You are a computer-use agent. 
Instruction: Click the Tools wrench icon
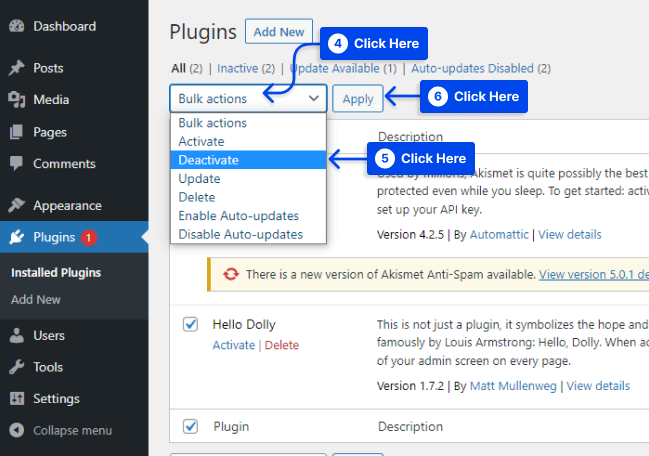point(17,367)
